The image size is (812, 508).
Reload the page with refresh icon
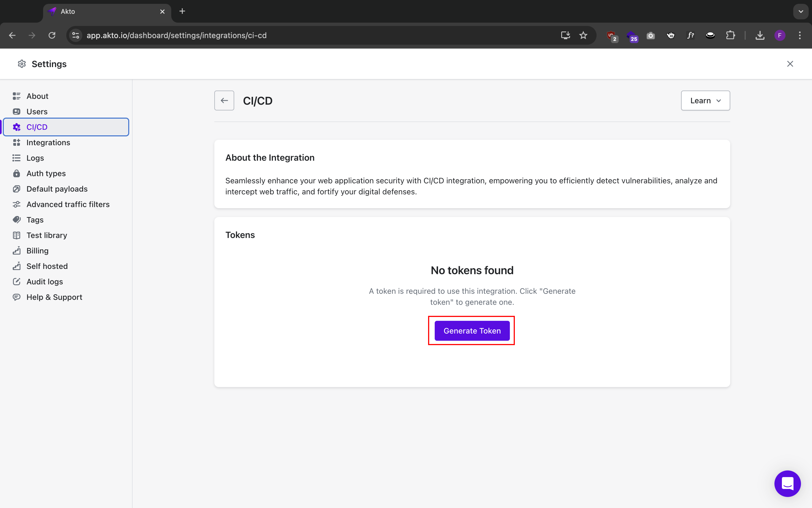pos(52,35)
